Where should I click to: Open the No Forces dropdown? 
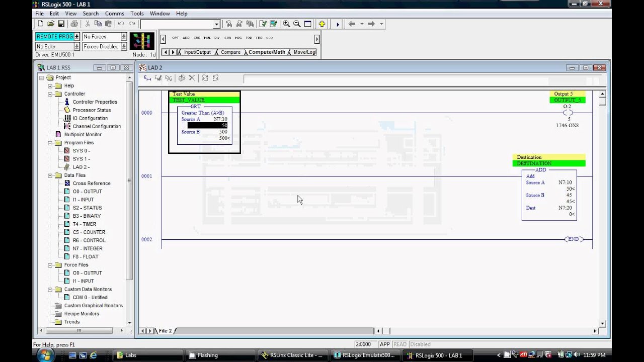(124, 37)
